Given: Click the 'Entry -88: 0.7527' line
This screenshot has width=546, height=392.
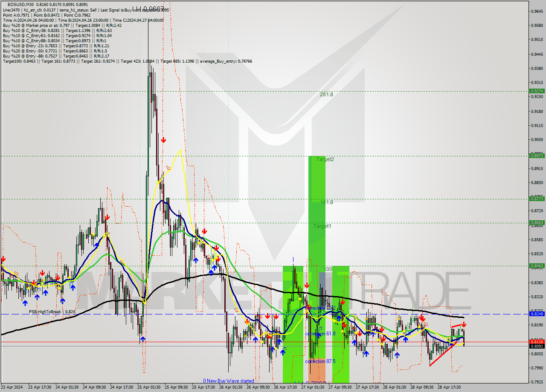Looking at the screenshot, I should point(56,56).
